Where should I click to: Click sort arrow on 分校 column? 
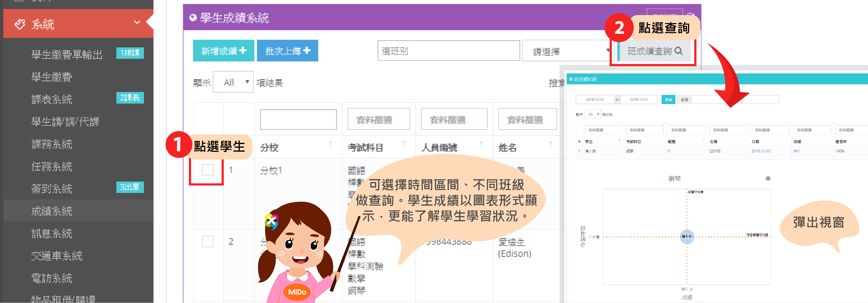pyautogui.click(x=330, y=145)
